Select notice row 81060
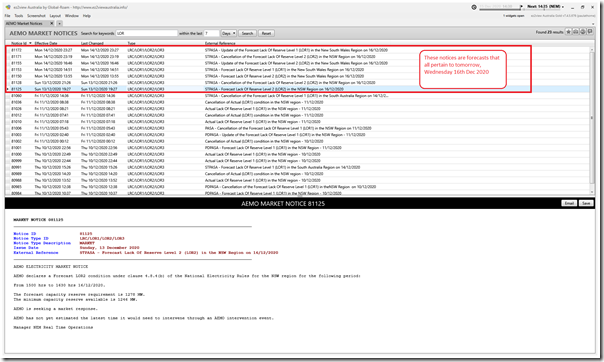Screen dimensions: 604x362 [x=297, y=96]
